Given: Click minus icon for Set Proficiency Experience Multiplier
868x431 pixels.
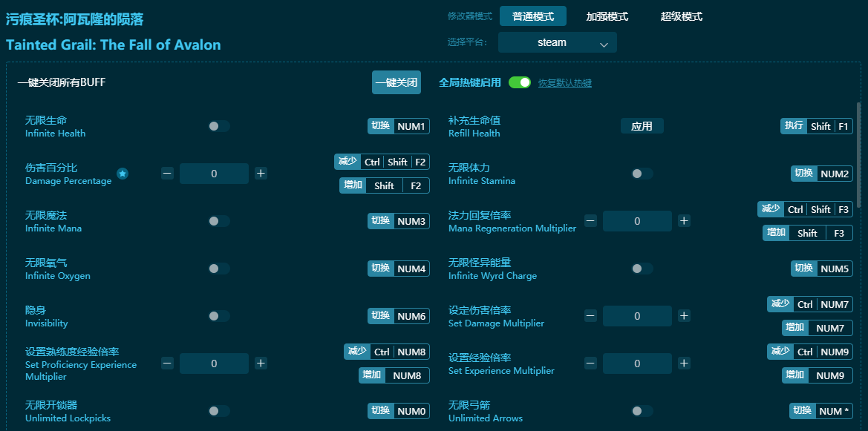Looking at the screenshot, I should (x=167, y=363).
